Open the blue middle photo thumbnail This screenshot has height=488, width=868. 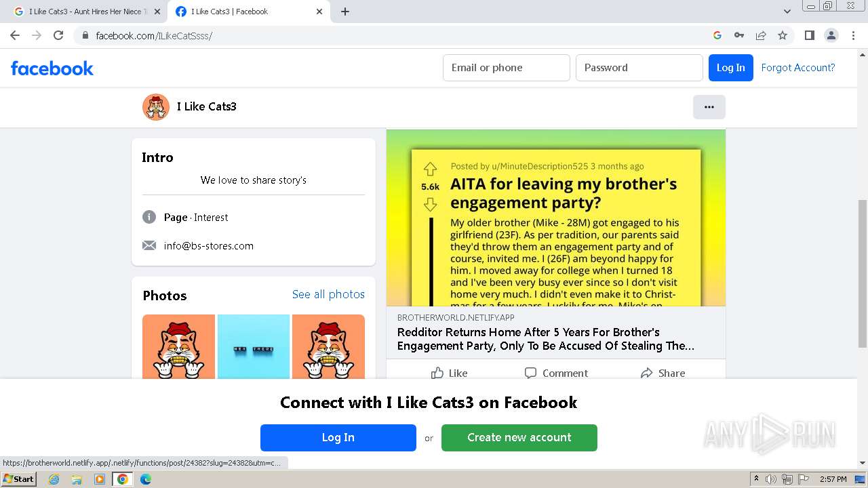(254, 346)
